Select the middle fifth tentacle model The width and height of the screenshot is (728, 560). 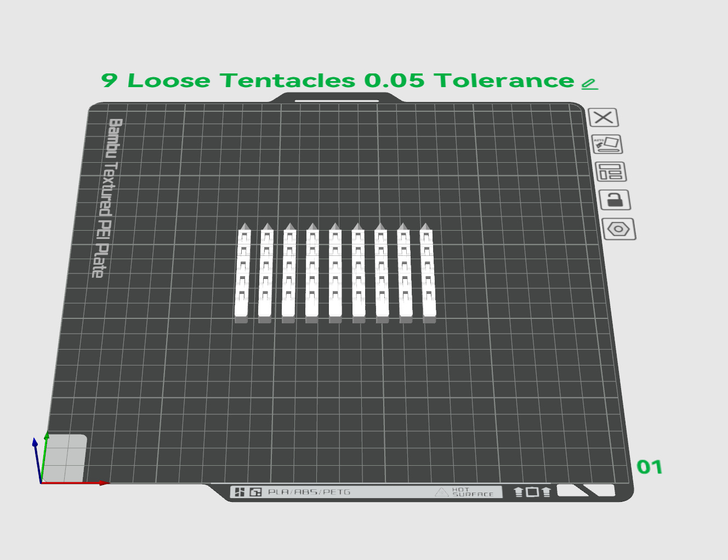coord(335,273)
